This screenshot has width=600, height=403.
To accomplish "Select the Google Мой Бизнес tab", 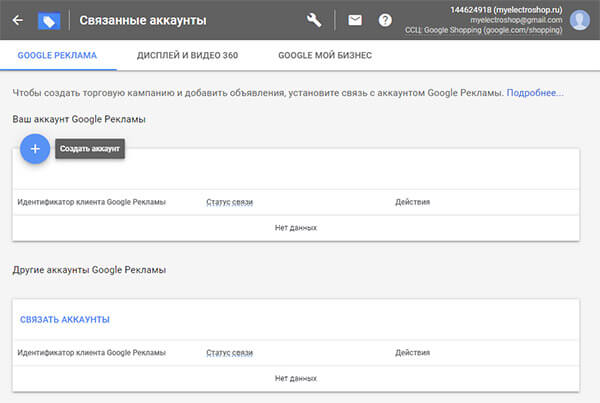I will [324, 56].
